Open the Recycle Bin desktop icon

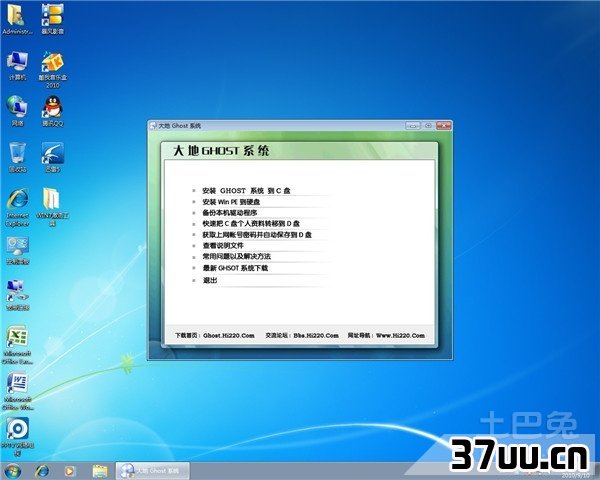click(x=17, y=157)
